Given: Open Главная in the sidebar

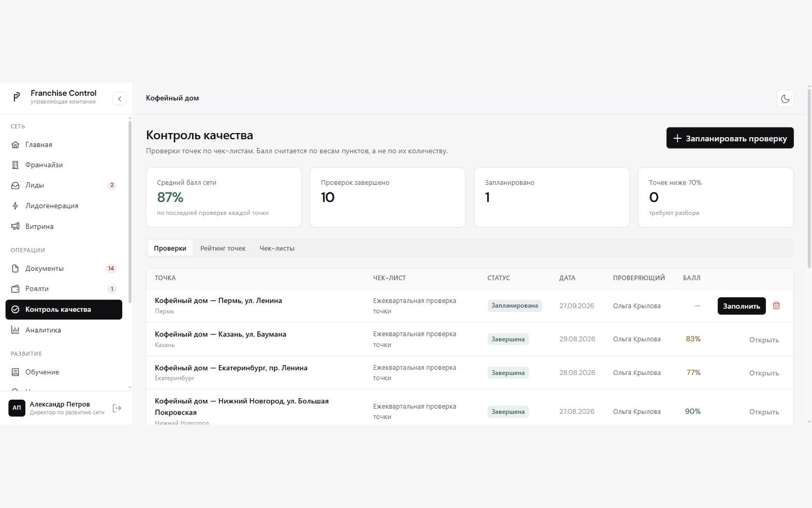Looking at the screenshot, I should pyautogui.click(x=64, y=145).
